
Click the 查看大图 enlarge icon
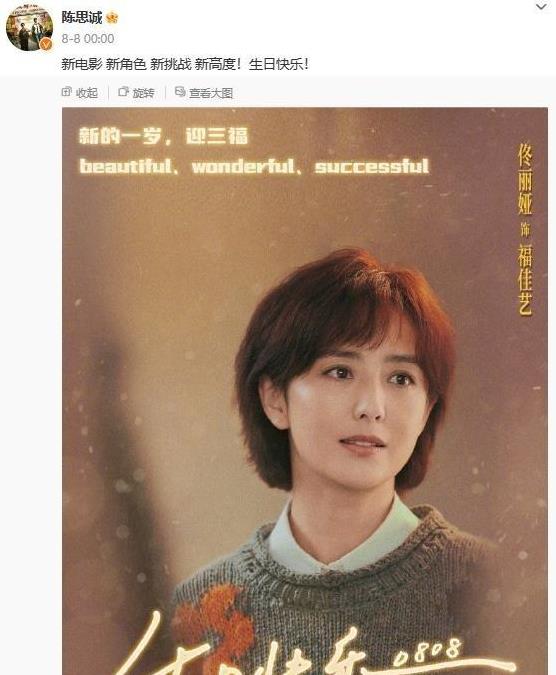pyautogui.click(x=180, y=92)
